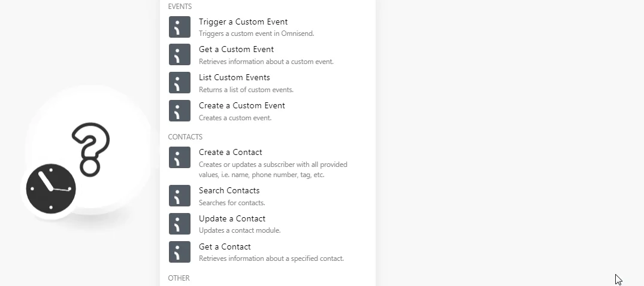Screen dimensions: 644x286
Task: Select the Search Contacts title
Action: (x=229, y=190)
